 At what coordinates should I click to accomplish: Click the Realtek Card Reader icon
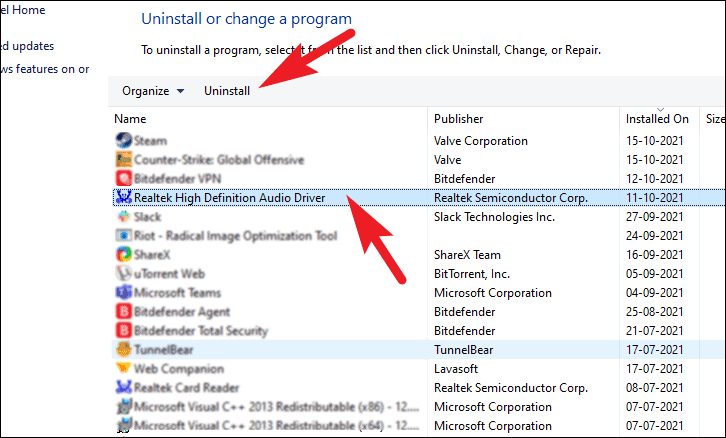coord(124,387)
